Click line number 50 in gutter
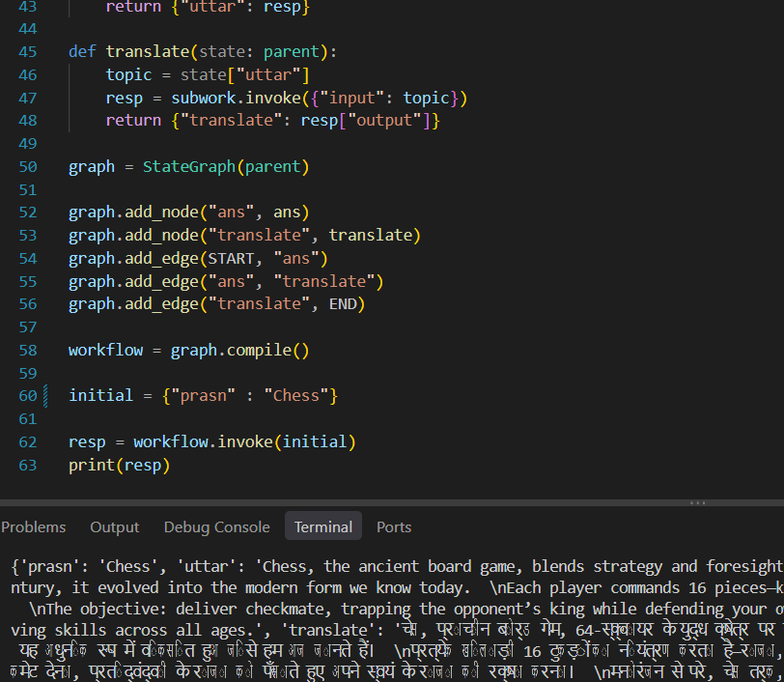Image resolution: width=784 pixels, height=682 pixels. pyautogui.click(x=27, y=166)
